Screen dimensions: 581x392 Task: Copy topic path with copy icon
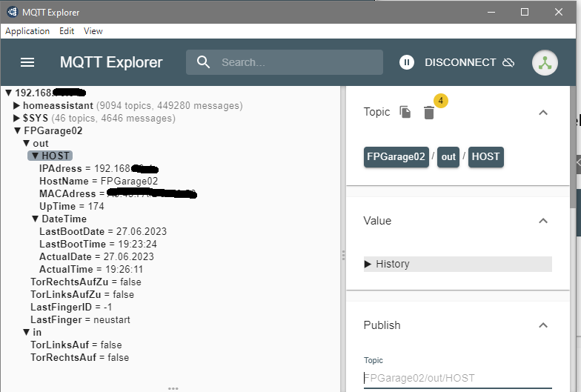(405, 112)
